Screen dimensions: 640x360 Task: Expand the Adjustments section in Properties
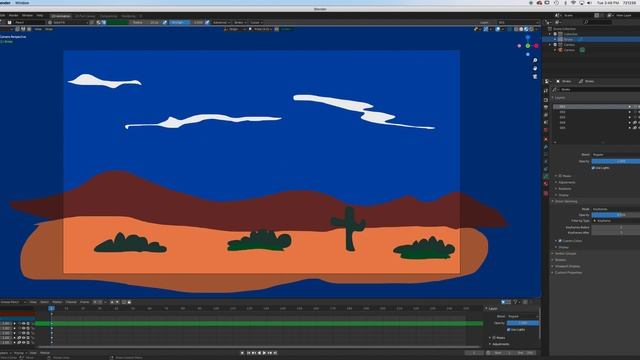[566, 182]
